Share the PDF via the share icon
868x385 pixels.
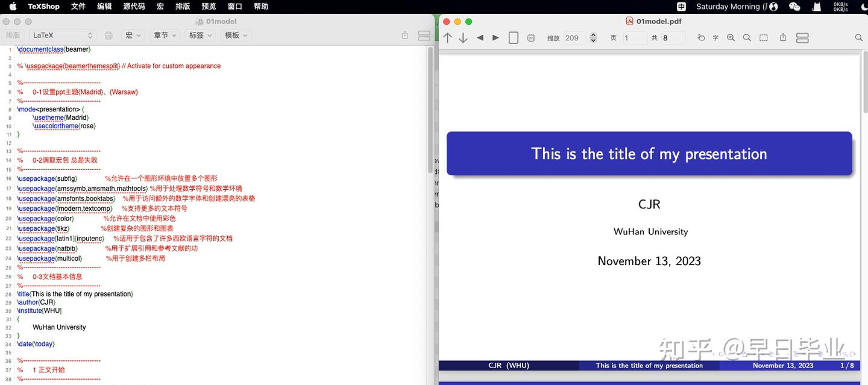pos(783,37)
